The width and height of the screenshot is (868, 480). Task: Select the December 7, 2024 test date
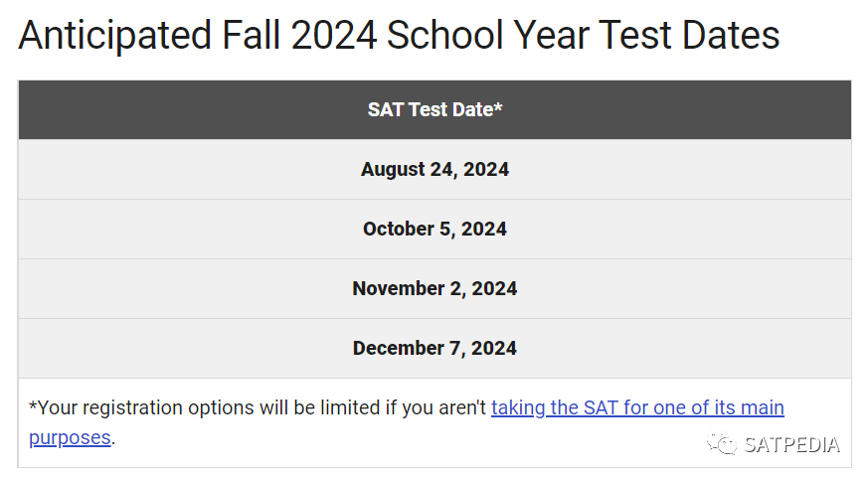tap(434, 349)
